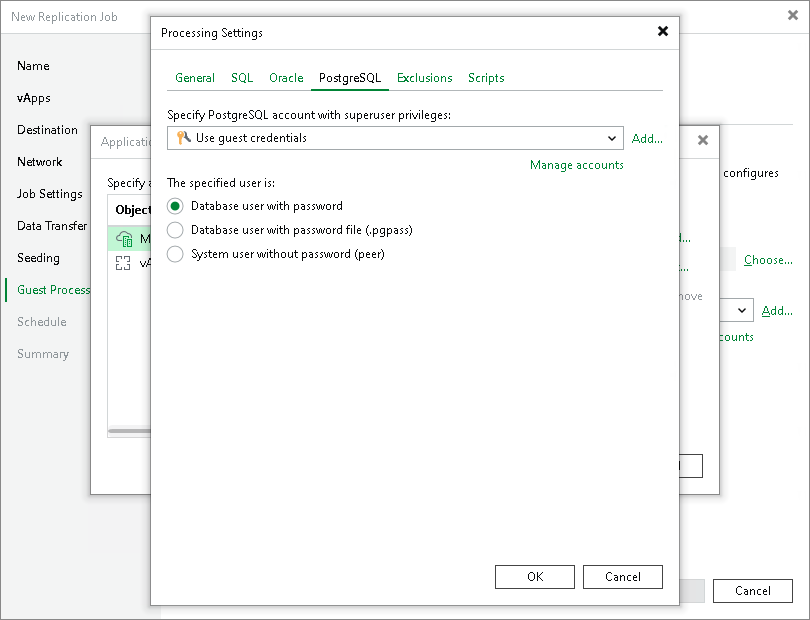The width and height of the screenshot is (810, 620).
Task: Select the Destination wizard step
Action: tap(47, 130)
